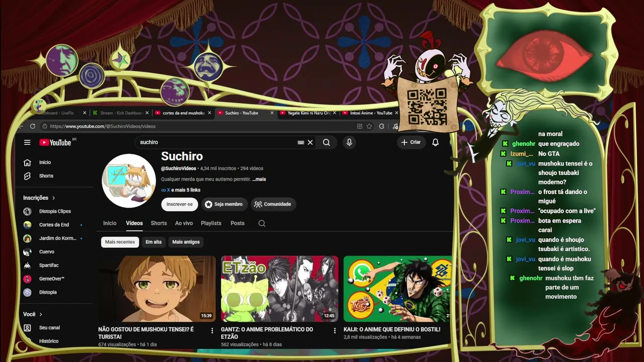Sort videos by Em alta
The image size is (644, 362).
coord(153,242)
